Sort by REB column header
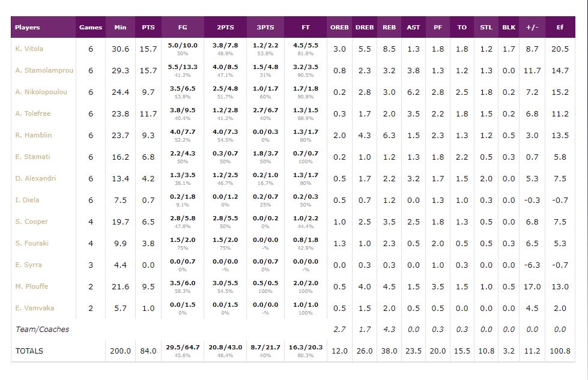 [389, 27]
